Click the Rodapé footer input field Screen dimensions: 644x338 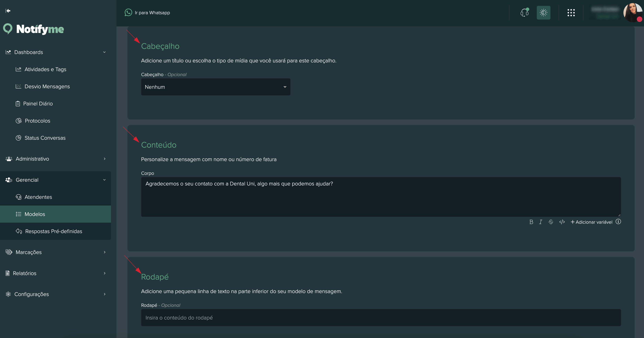(x=381, y=318)
